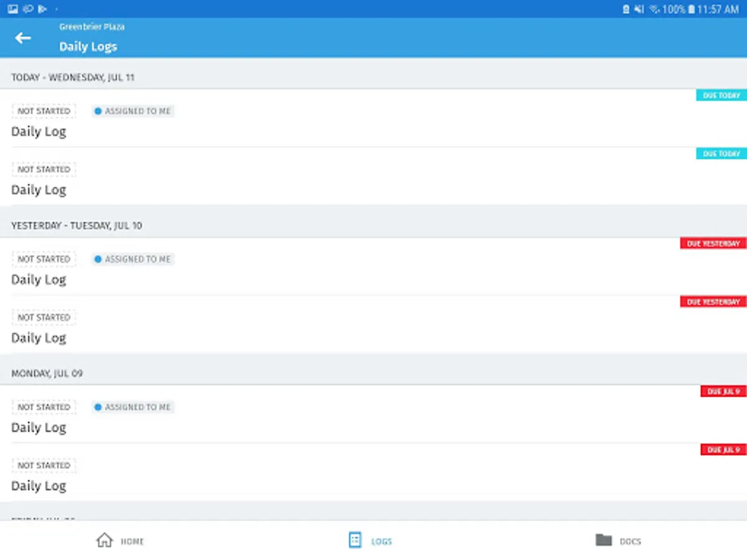The width and height of the screenshot is (747, 560).
Task: Tap the image notification icon in status bar
Action: coord(13,9)
